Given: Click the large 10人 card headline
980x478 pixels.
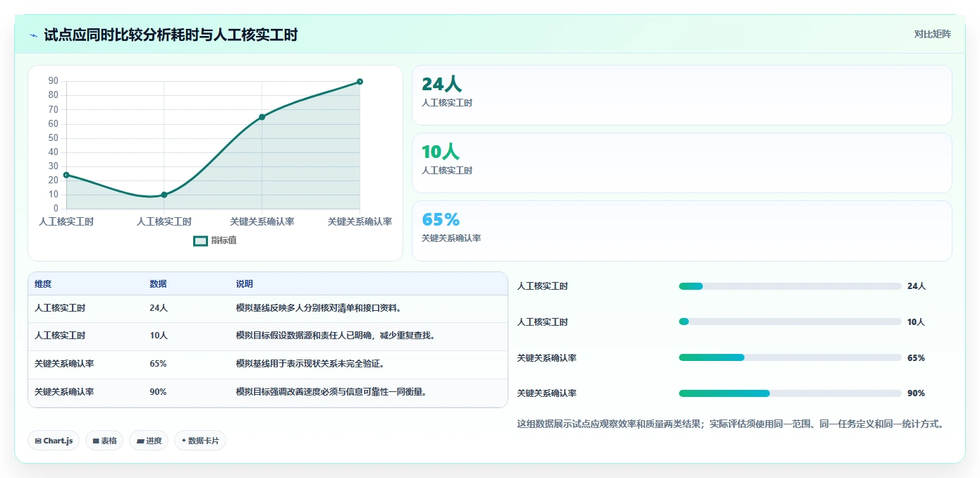Looking at the screenshot, I should (441, 152).
